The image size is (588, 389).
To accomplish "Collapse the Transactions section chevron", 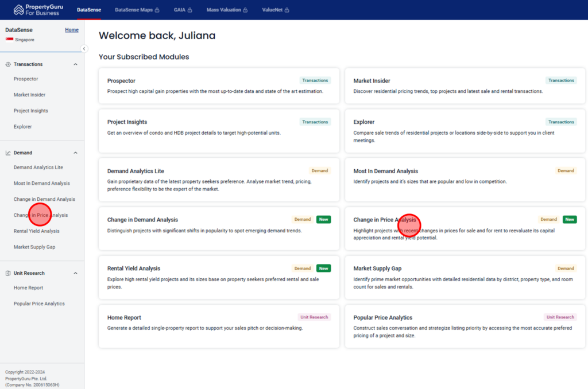I will (75, 64).
